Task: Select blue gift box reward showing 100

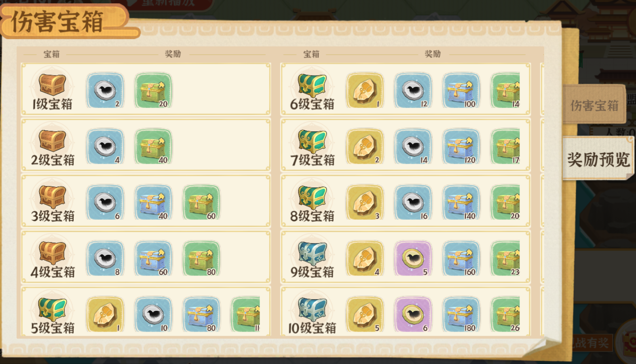Action: pyautogui.click(x=461, y=90)
